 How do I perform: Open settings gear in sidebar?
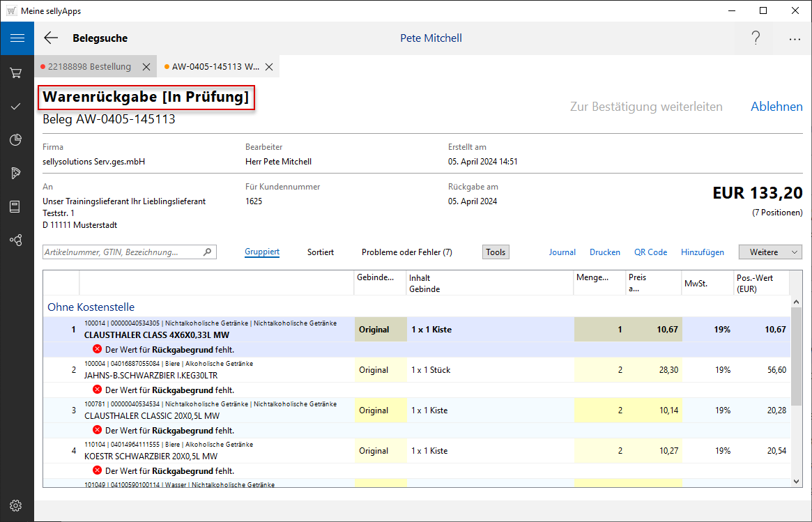click(x=17, y=505)
